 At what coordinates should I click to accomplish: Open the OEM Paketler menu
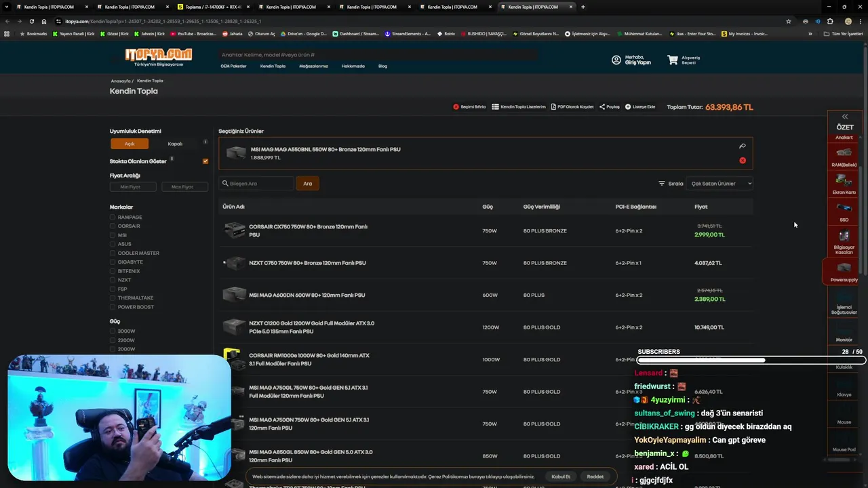(x=233, y=66)
